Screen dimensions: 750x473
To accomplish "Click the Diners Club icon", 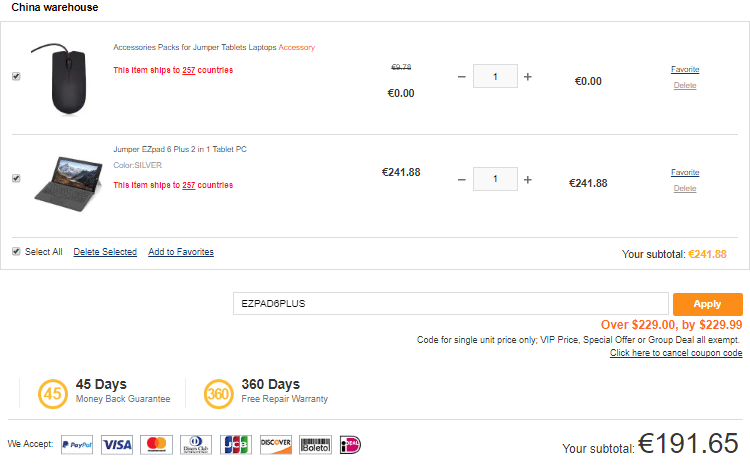I will 194,444.
